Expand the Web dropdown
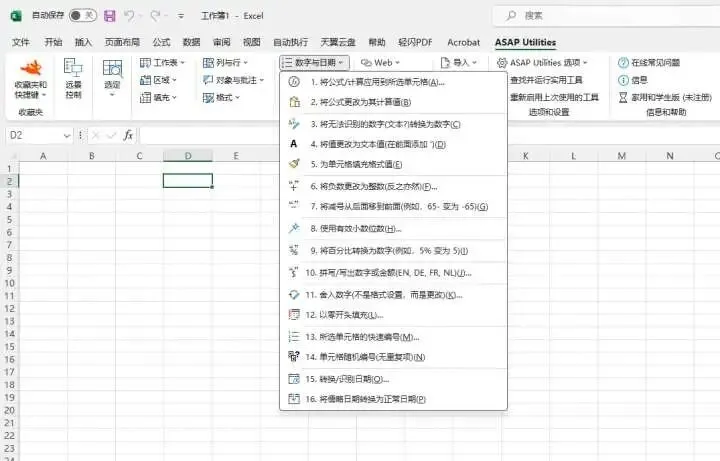This screenshot has width=720, height=461. tap(380, 62)
